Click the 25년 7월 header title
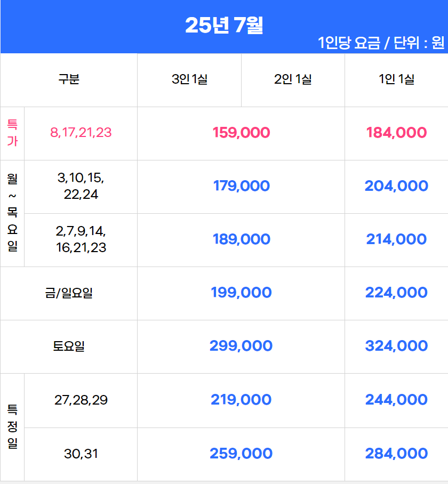This screenshot has width=448, height=484. [x=224, y=25]
